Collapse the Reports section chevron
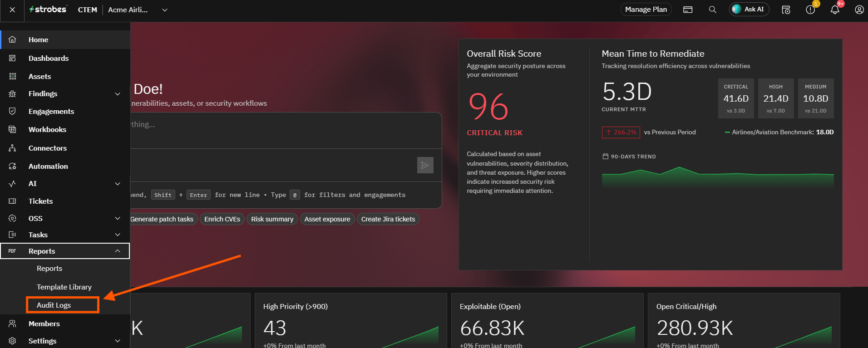The height and width of the screenshot is (348, 868). 118,251
